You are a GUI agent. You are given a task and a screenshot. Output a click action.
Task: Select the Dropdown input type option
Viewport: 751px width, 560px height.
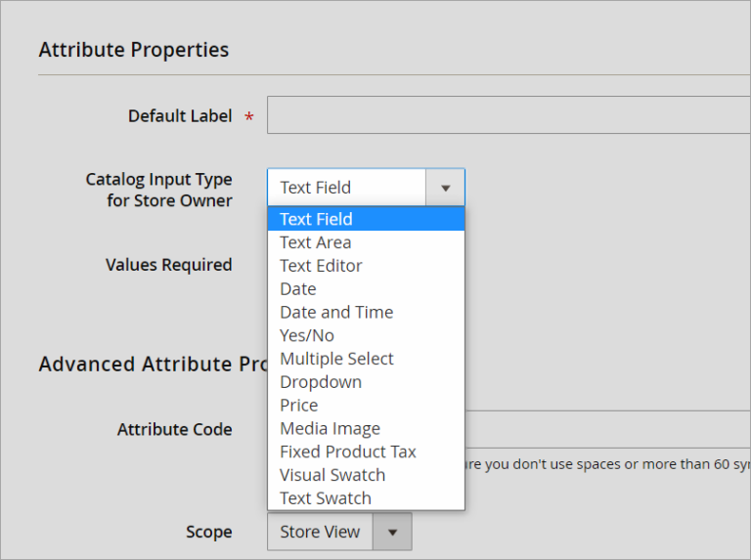(321, 382)
